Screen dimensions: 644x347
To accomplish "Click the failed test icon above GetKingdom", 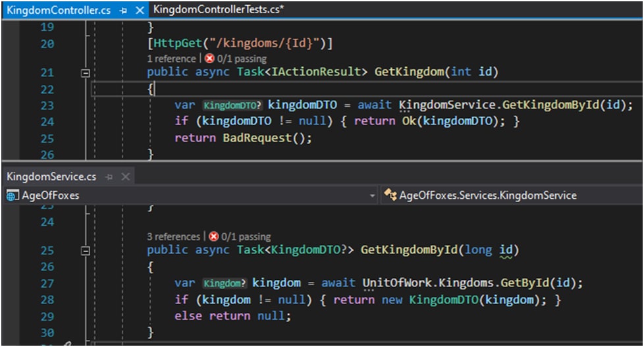I will 209,59.
